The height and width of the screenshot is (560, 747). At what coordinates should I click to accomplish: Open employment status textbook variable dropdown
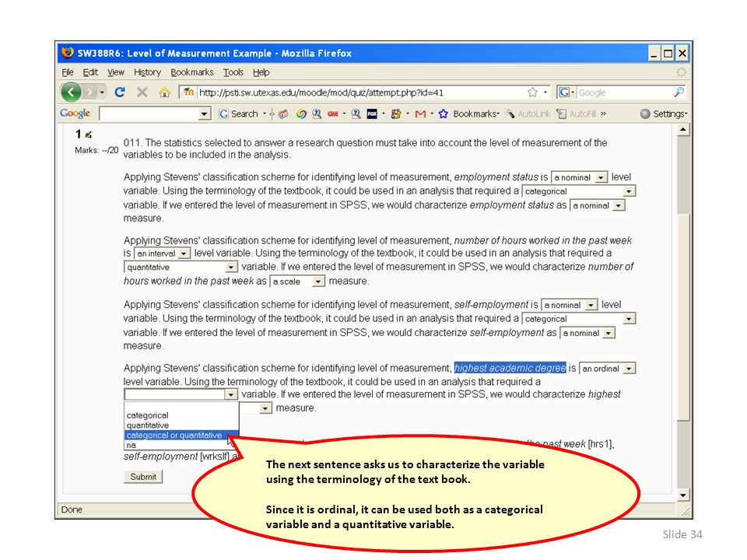point(579,191)
